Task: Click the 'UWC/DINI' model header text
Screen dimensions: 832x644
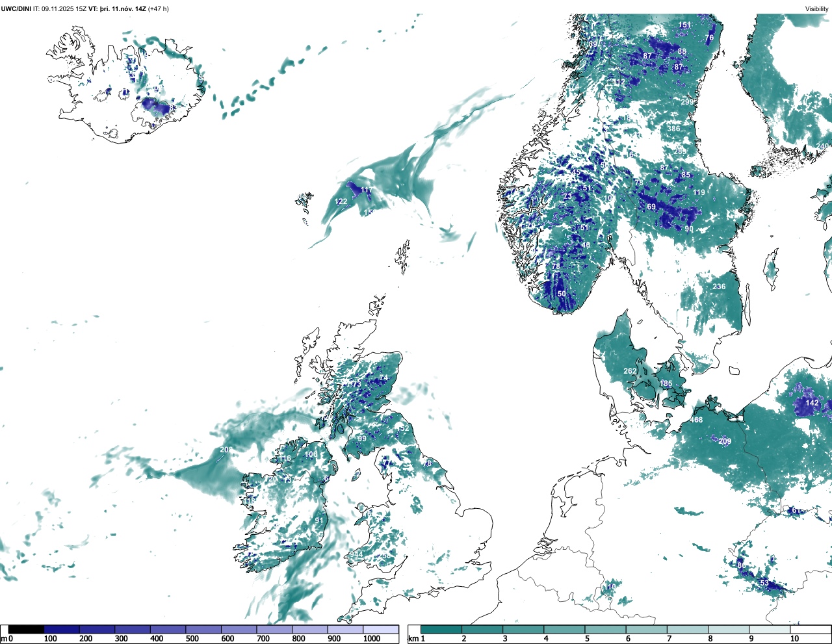Action: coord(16,8)
